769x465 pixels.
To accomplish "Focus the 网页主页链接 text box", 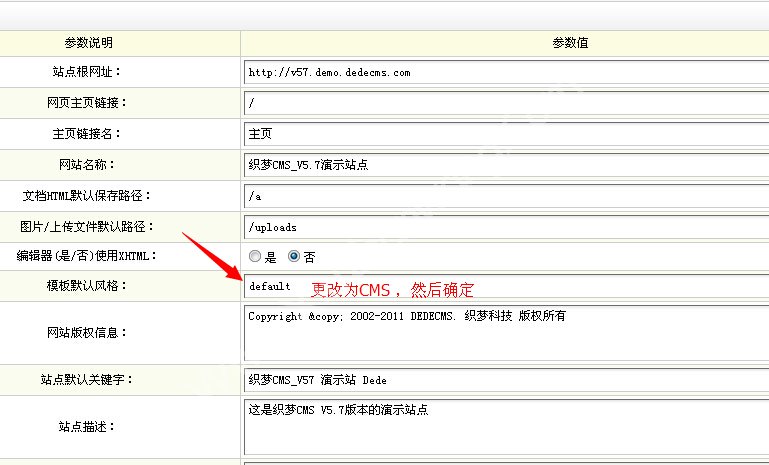I will 505,103.
